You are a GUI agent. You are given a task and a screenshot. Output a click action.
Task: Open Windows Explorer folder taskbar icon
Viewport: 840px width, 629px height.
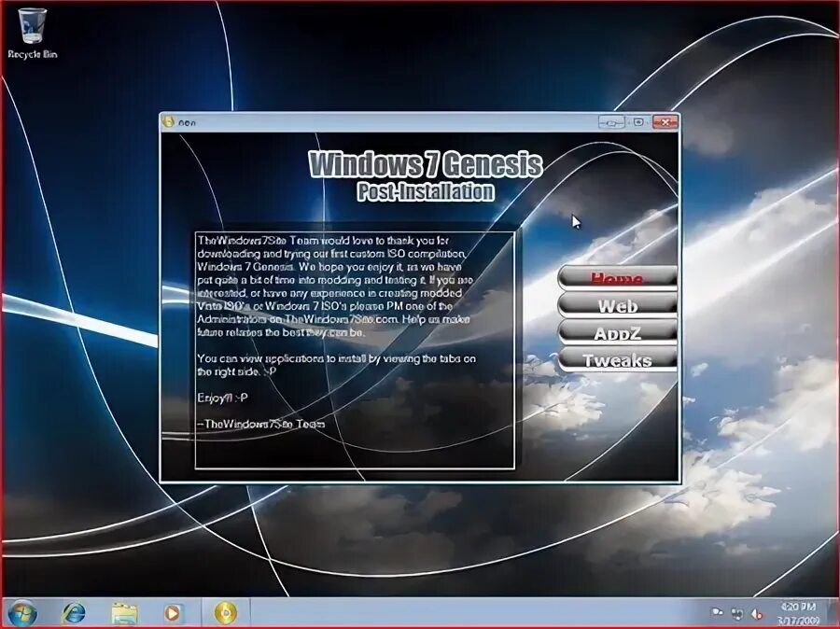point(124,613)
